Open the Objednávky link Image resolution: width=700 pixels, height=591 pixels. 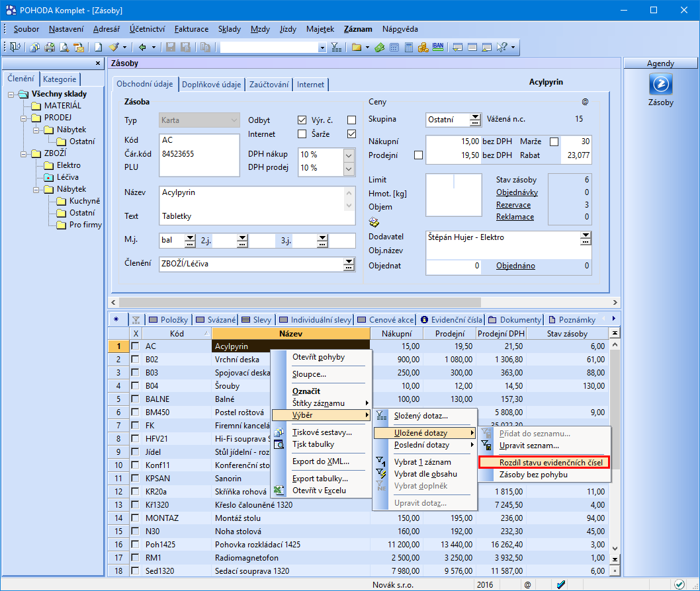[517, 192]
